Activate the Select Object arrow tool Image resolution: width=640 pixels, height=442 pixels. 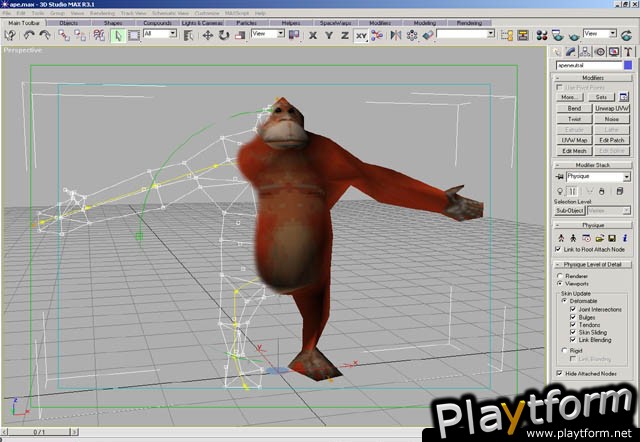(x=118, y=36)
